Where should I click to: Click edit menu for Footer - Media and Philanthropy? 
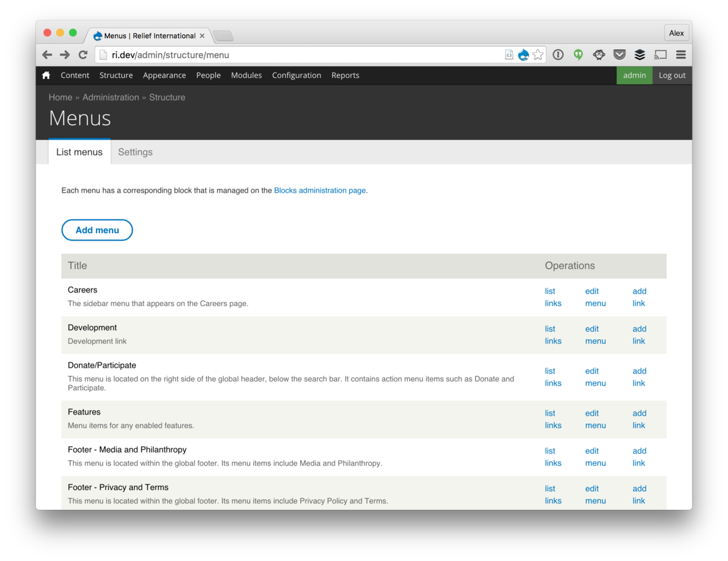pos(595,457)
